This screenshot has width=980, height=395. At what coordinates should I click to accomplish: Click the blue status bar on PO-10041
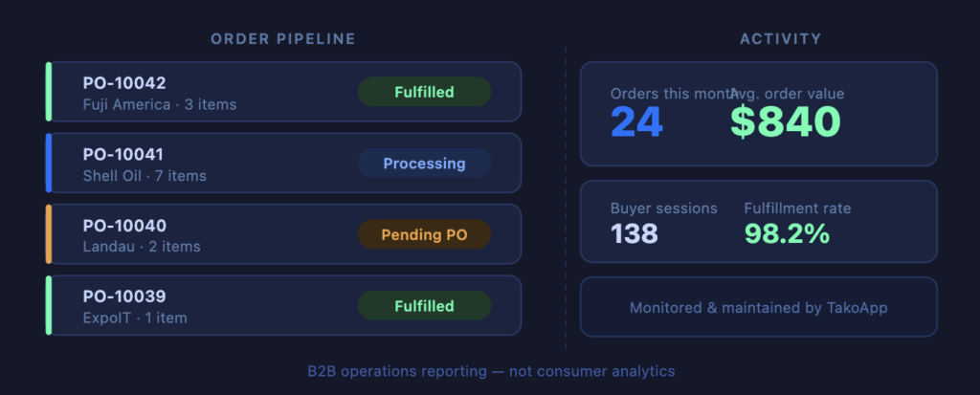click(x=48, y=164)
